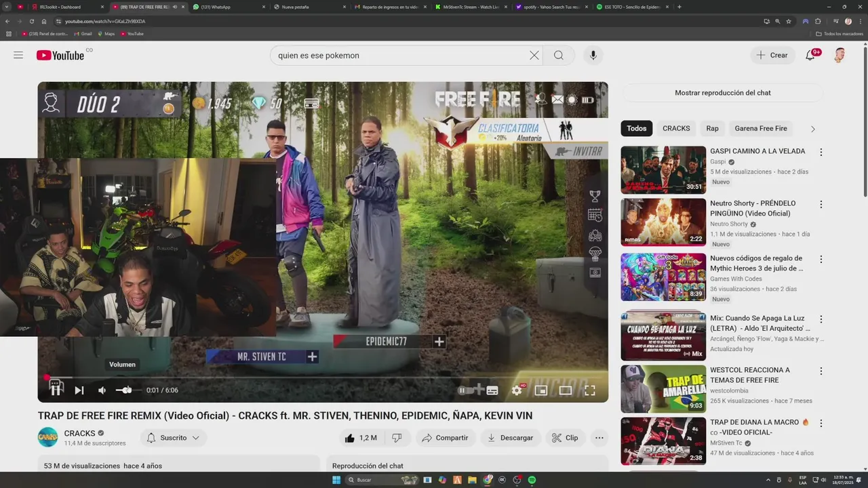Click Mostrar reproducción del chat
The image size is (868, 488).
(722, 93)
